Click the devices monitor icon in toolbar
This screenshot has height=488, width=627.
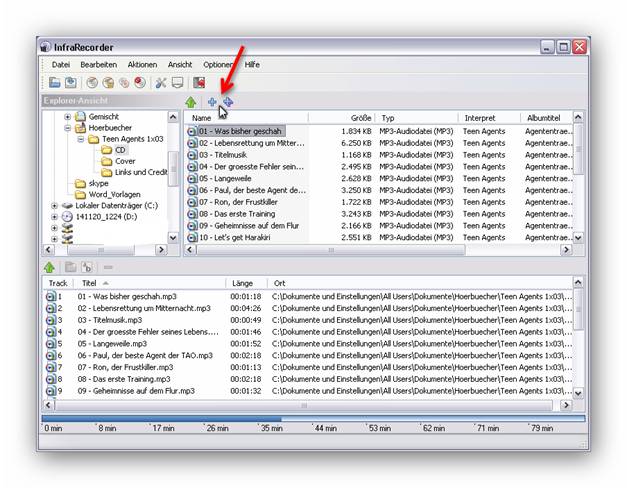tap(177, 83)
